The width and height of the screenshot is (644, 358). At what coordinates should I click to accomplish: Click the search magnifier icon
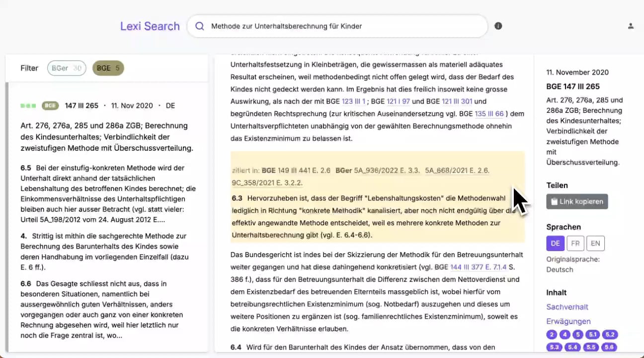pyautogui.click(x=200, y=26)
